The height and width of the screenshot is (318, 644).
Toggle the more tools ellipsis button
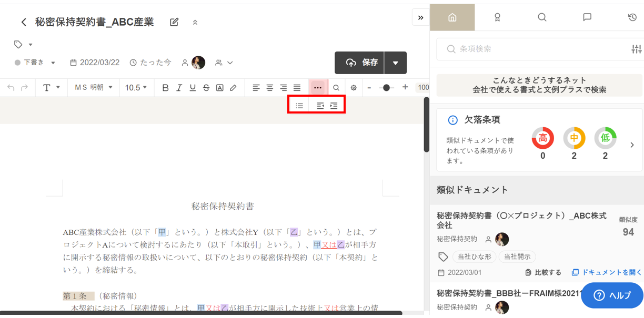pyautogui.click(x=317, y=88)
